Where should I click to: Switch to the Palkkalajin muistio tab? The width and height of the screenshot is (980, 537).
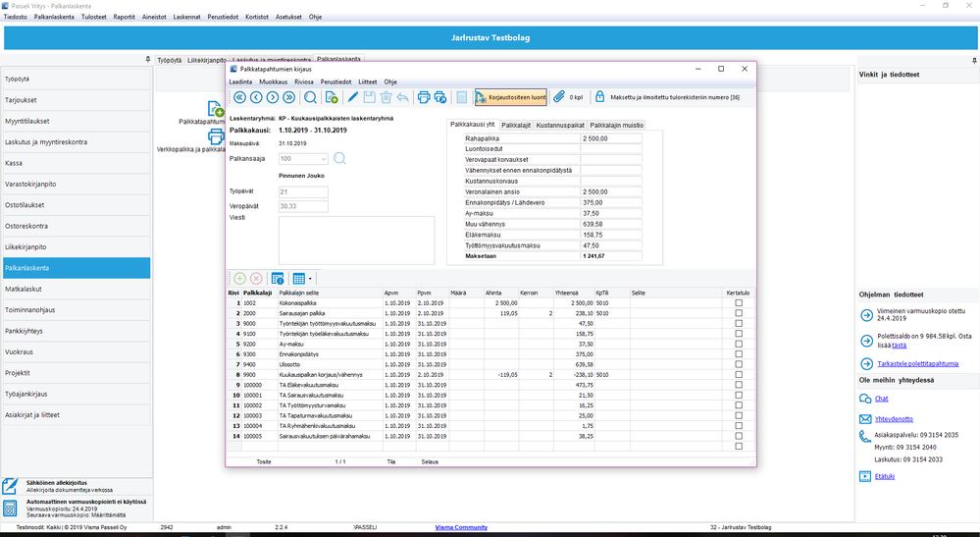tap(616, 125)
